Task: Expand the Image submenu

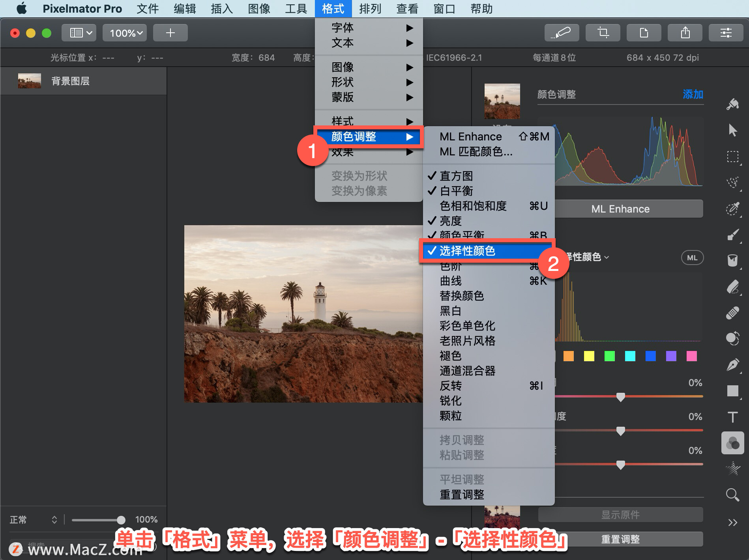Action: [x=369, y=67]
